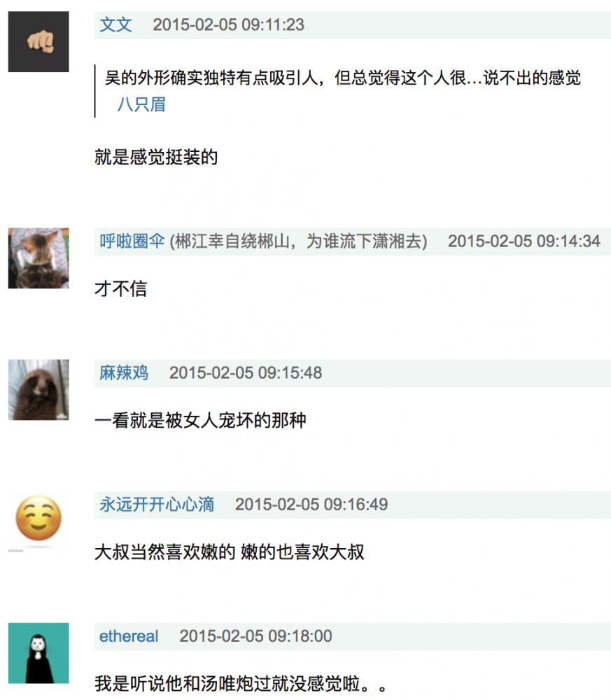Viewport: 611px width, 700px height.
Task: Open 麻辣鸡's profile picture
Action: click(38, 390)
